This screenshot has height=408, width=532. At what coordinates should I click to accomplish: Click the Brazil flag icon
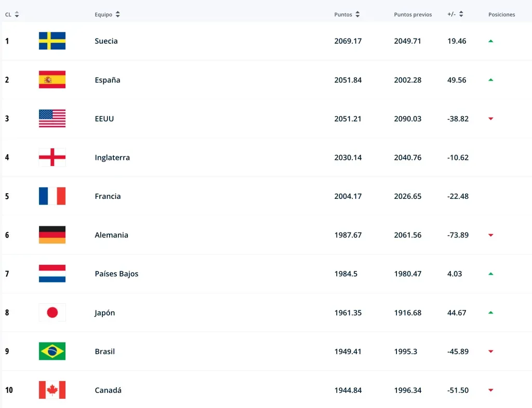pyautogui.click(x=52, y=351)
